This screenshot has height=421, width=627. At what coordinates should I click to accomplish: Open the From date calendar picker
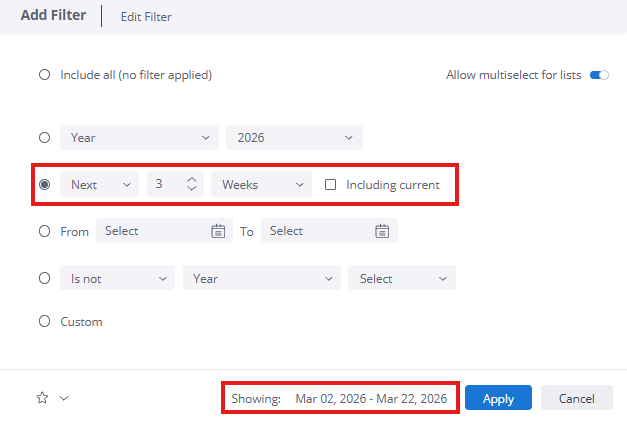(218, 231)
